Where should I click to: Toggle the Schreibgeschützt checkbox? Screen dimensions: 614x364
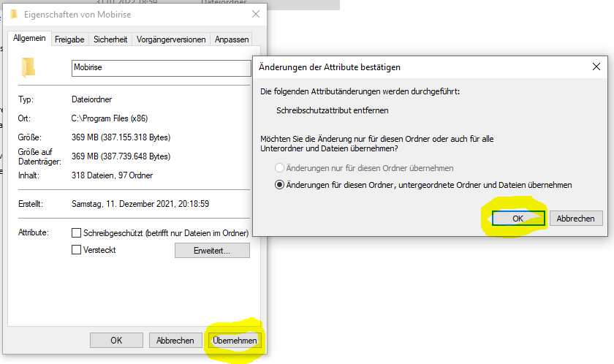[76, 233]
